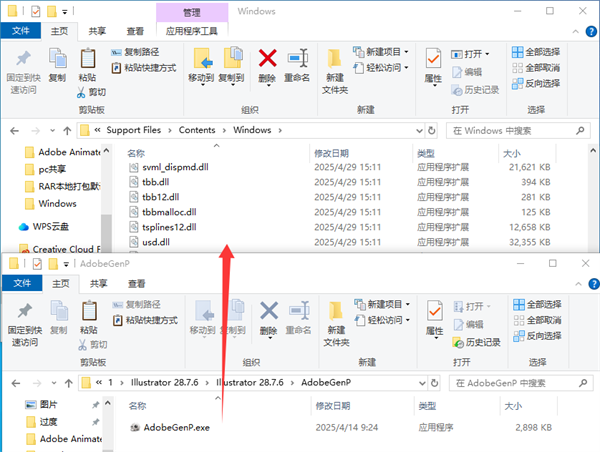The height and width of the screenshot is (452, 600).
Task: Click Rename (重命名) icon in the upper Windows window
Action: 297,63
